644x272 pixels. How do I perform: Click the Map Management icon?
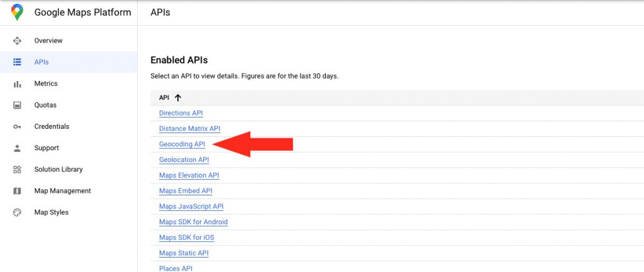[x=17, y=191]
